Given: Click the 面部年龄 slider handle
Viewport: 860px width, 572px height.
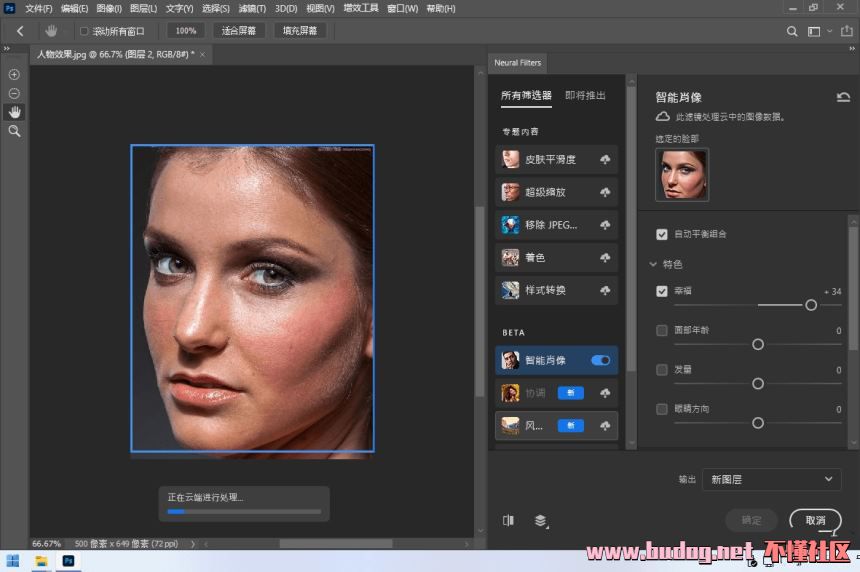Looking at the screenshot, I should pyautogui.click(x=757, y=344).
